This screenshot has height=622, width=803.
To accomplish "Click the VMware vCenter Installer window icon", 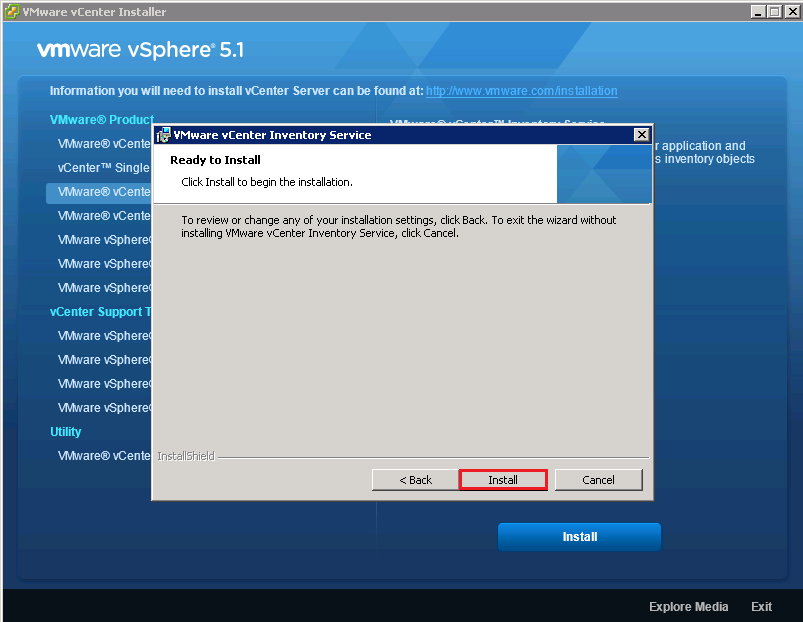I will pyautogui.click(x=11, y=11).
